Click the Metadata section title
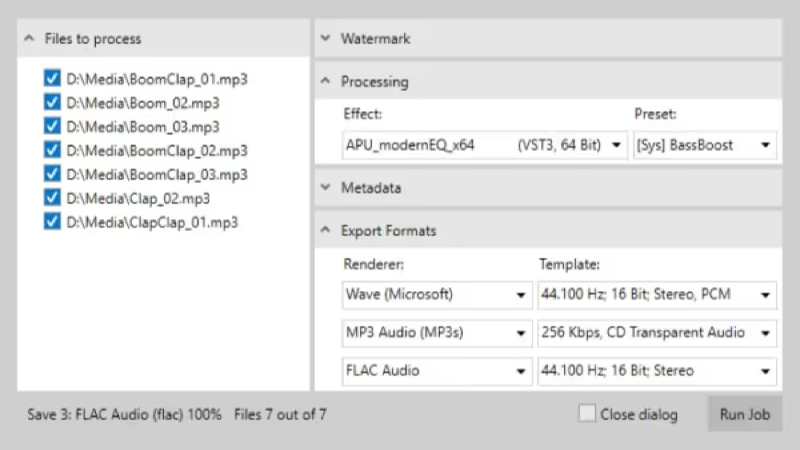This screenshot has width=800, height=450. (x=371, y=188)
